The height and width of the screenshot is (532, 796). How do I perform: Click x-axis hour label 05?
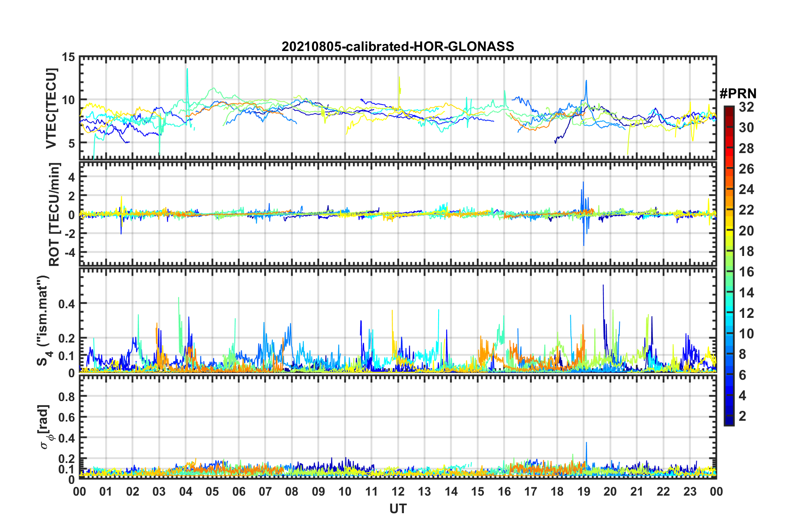coord(212,491)
